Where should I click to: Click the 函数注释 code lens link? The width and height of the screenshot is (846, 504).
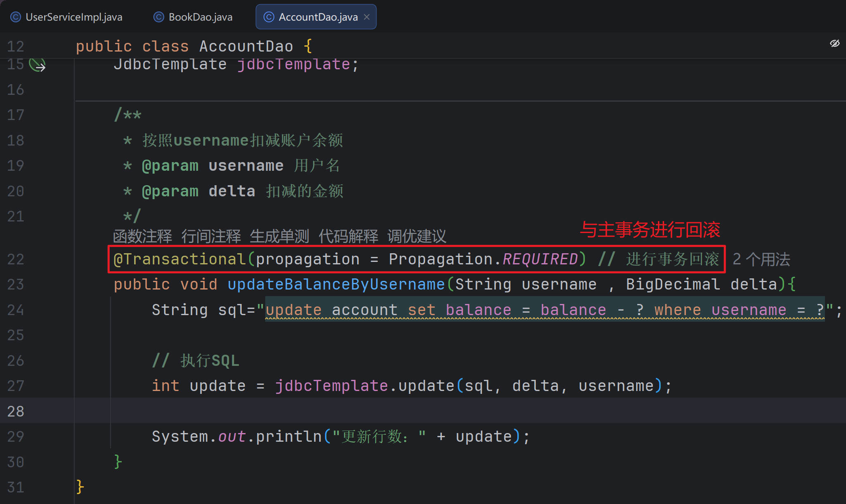click(142, 236)
